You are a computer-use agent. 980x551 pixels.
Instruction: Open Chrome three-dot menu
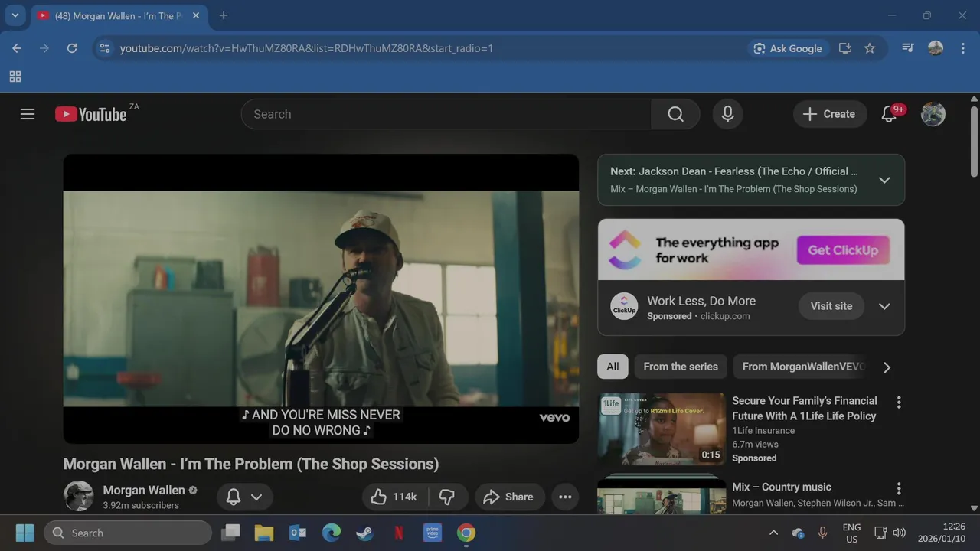pos(962,48)
